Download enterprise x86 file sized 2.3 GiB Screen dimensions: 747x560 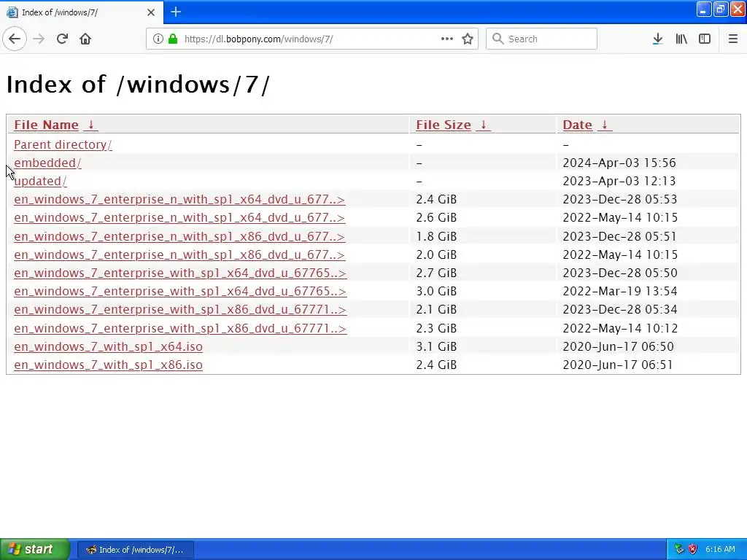pos(180,328)
